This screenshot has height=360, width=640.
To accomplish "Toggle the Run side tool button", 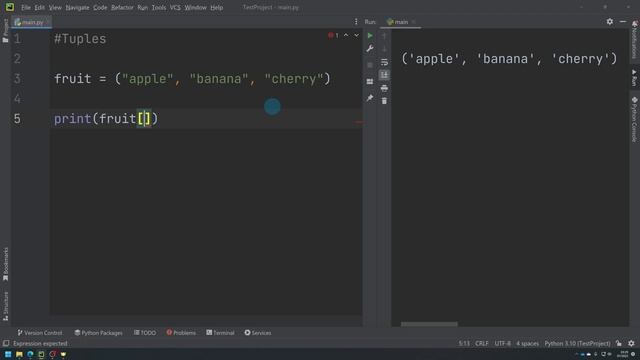I will coord(634,78).
